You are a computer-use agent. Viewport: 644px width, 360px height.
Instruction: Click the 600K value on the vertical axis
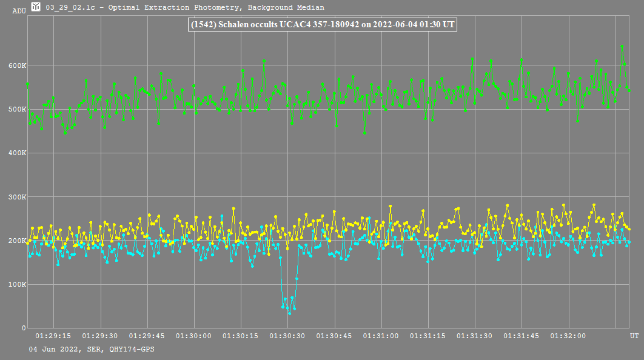17,65
